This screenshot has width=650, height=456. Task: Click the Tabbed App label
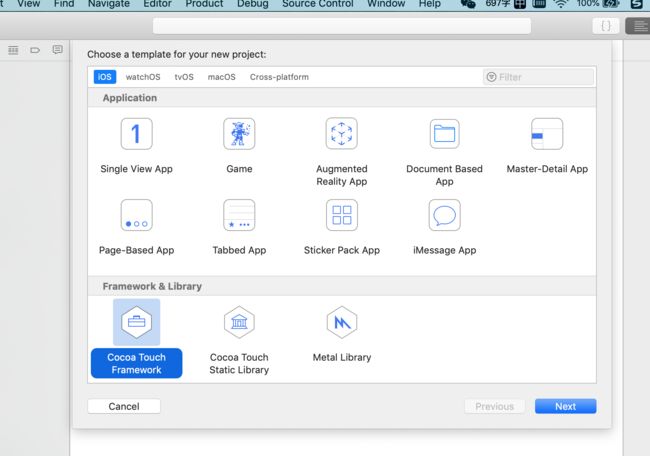point(239,250)
